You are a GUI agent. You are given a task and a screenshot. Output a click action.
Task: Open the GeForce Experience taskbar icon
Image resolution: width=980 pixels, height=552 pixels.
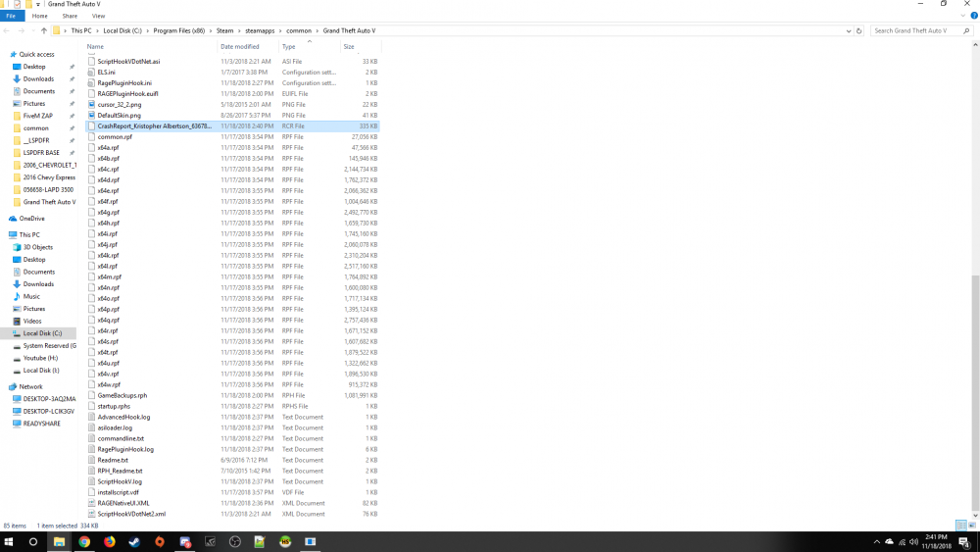point(210,542)
